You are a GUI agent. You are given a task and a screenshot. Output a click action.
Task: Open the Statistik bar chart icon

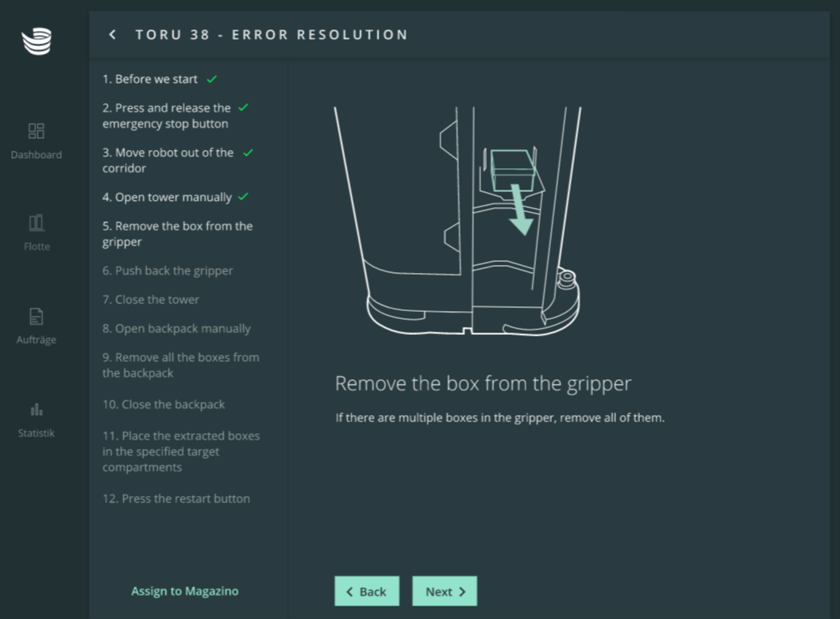pyautogui.click(x=37, y=409)
